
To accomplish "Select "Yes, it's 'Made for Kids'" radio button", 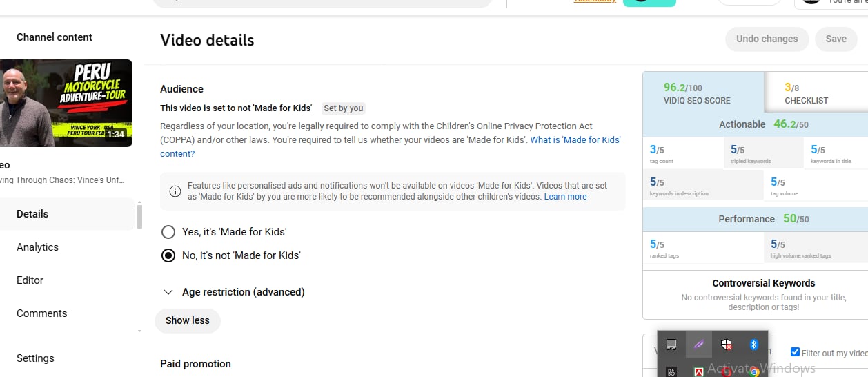I will click(168, 232).
